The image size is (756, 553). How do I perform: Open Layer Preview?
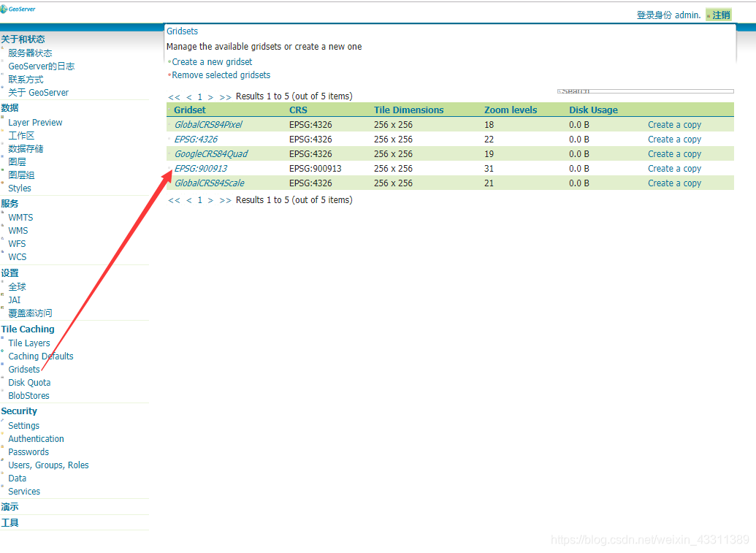35,123
